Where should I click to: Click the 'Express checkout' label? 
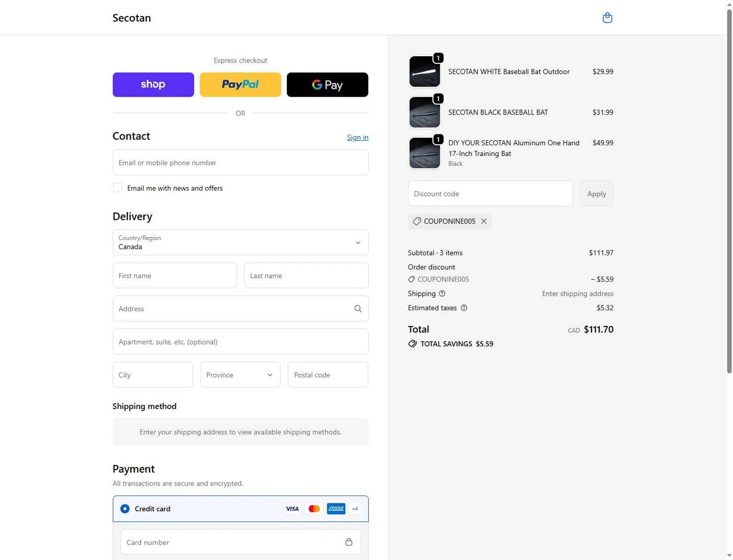pyautogui.click(x=240, y=61)
